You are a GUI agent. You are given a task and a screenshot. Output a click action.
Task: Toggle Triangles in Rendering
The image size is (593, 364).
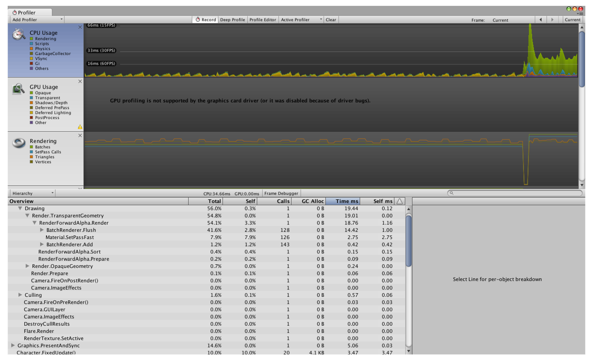pyautogui.click(x=31, y=157)
